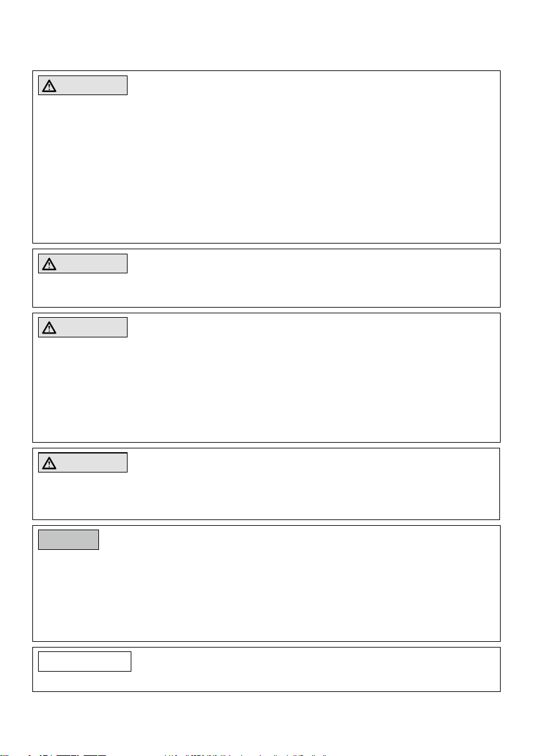Click the blank body of the dark-label box
This screenshot has height=756, width=533.
[266, 596]
